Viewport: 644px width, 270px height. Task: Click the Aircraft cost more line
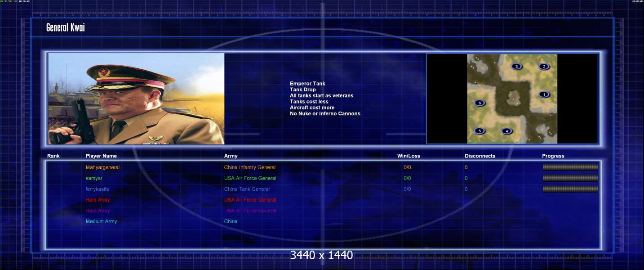[312, 108]
